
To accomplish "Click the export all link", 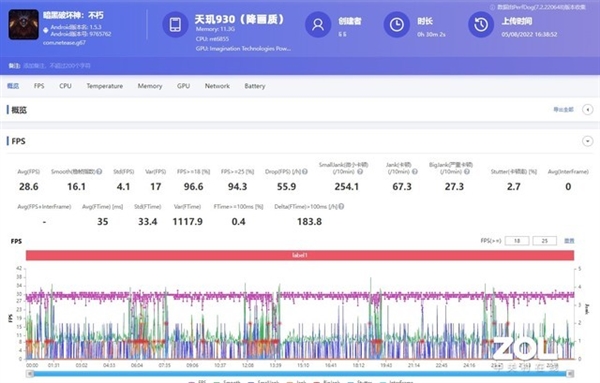I will click(x=563, y=110).
